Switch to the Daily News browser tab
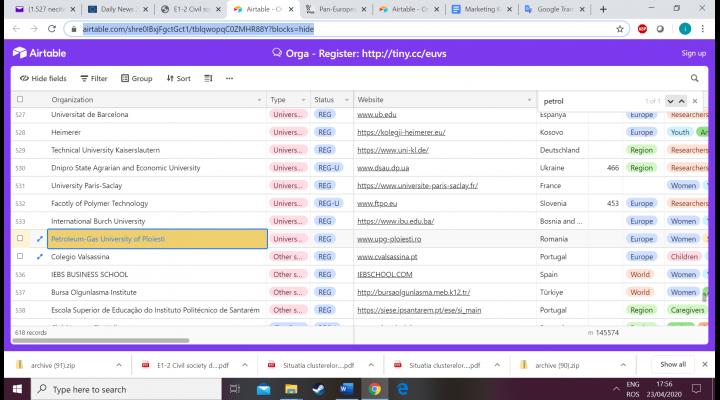Screen dimensions: 720x400 (118, 9)
